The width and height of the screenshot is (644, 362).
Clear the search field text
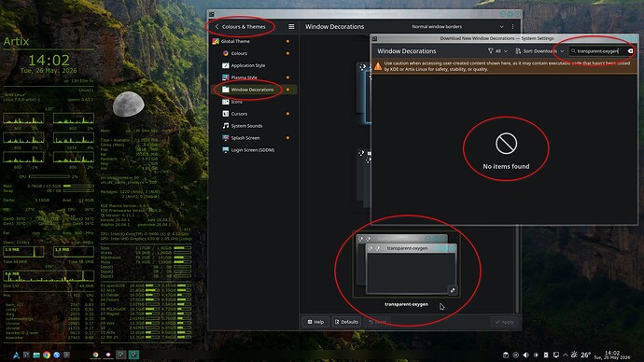630,51
